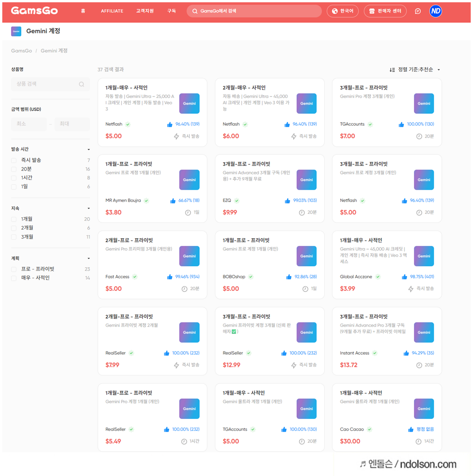This screenshot has width=473, height=476.
Task: Focus the GamsGo에서 검색 search field
Action: click(x=254, y=11)
